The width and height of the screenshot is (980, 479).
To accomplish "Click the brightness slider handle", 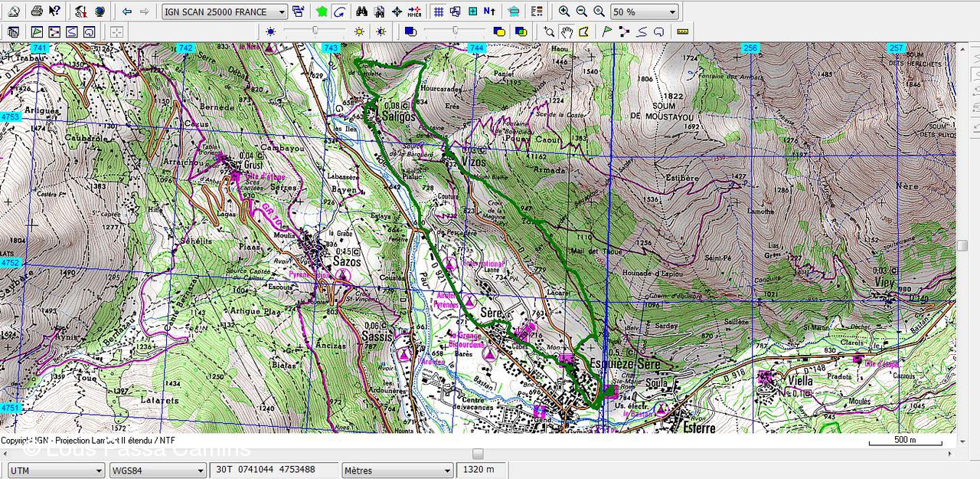I will pos(315,31).
